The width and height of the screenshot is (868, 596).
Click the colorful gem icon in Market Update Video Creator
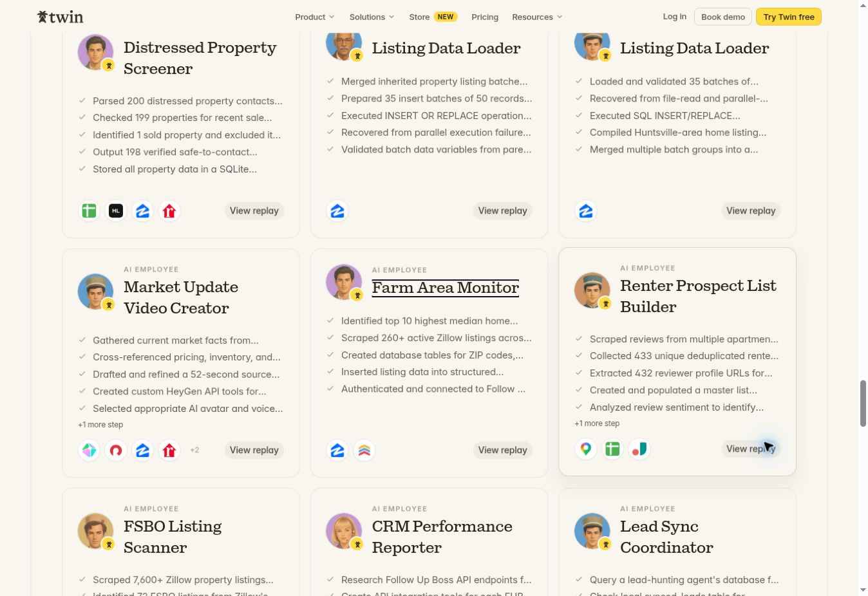pyautogui.click(x=89, y=451)
